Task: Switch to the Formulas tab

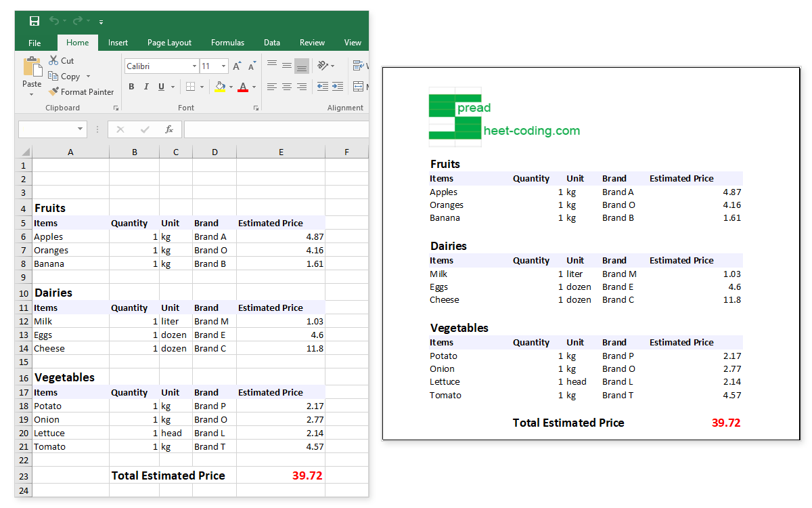Action: coord(227,42)
